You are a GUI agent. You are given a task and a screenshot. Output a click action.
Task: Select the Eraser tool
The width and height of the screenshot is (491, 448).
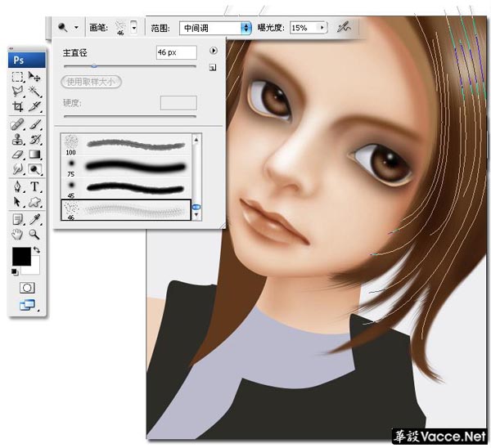17,155
